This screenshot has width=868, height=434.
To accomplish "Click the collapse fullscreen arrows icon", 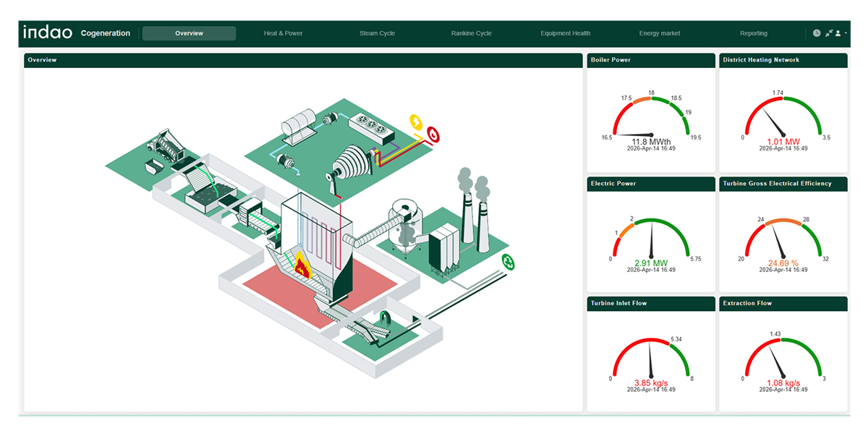I will [x=829, y=33].
